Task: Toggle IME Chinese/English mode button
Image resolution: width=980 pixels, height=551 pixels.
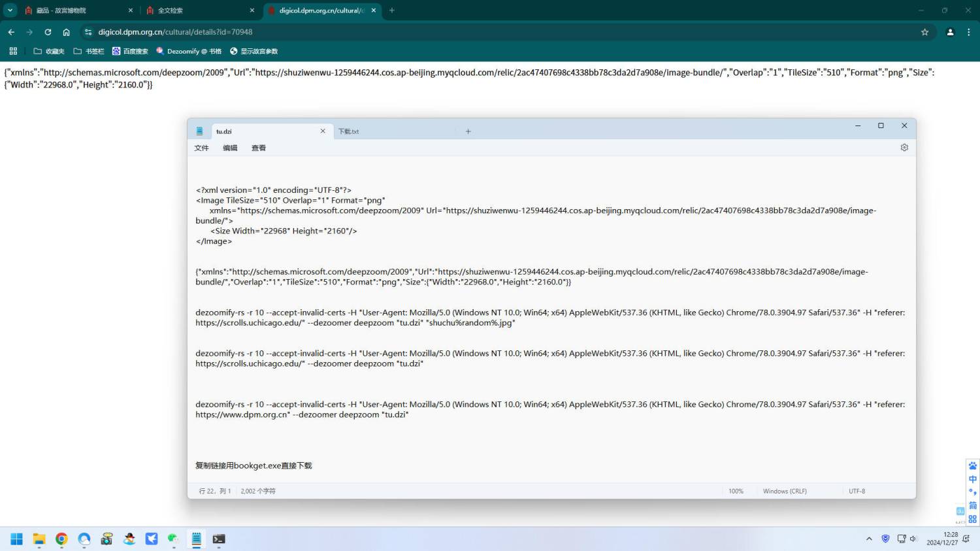Action: click(x=972, y=479)
